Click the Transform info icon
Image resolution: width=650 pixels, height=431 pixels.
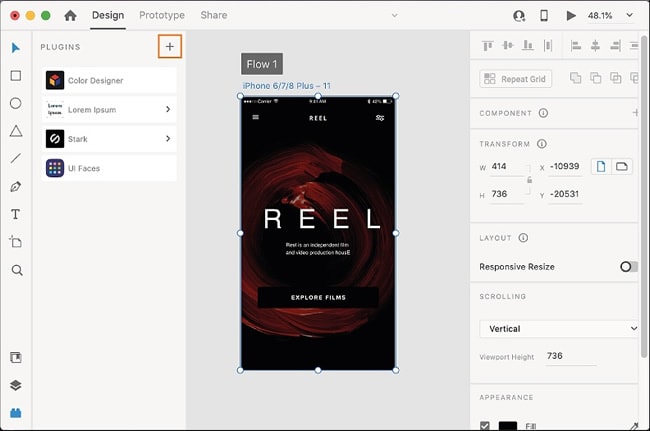tap(542, 144)
